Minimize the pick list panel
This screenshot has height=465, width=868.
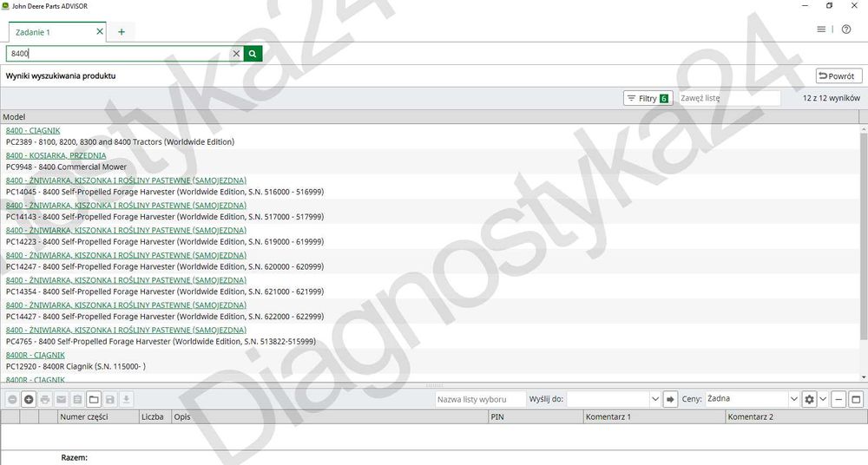tap(838, 399)
